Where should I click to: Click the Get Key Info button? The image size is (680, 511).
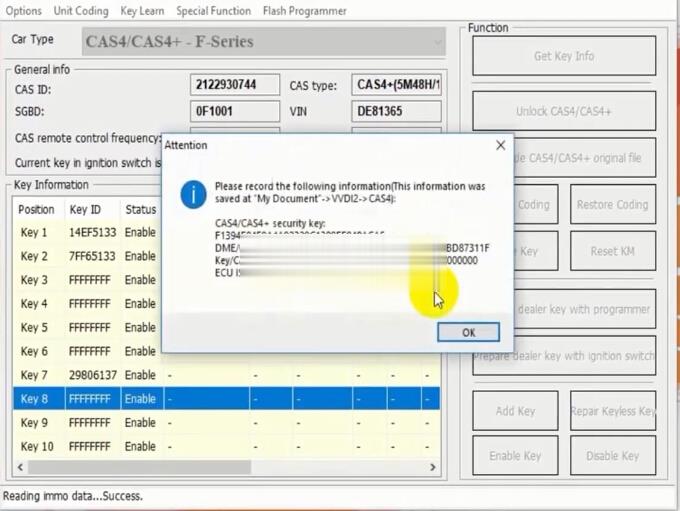pos(564,56)
